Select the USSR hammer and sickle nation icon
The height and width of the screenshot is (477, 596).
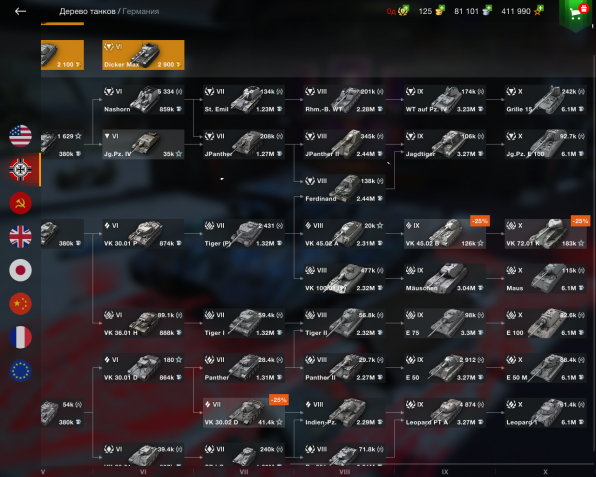tap(21, 203)
